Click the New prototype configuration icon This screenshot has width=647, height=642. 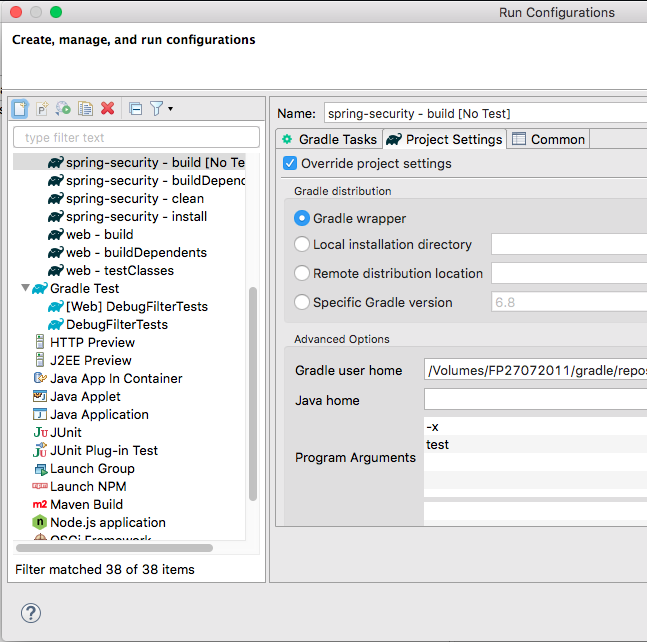pyautogui.click(x=42, y=109)
